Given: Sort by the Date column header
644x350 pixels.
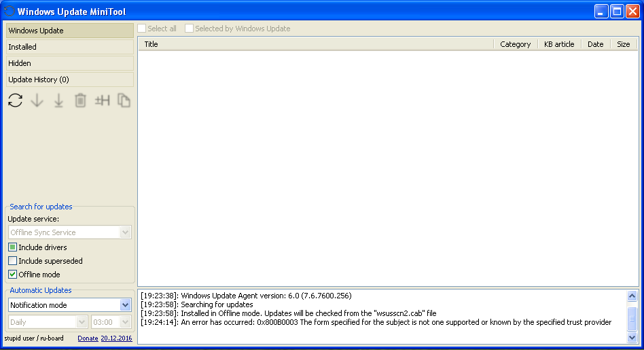Looking at the screenshot, I should pyautogui.click(x=596, y=44).
